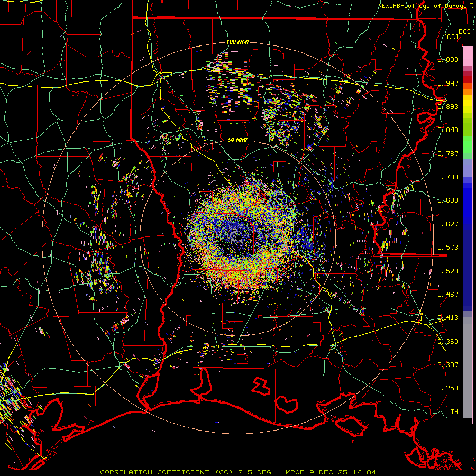Select the 0.413 scale value
The width and height of the screenshot is (476, 476).
pyautogui.click(x=448, y=318)
